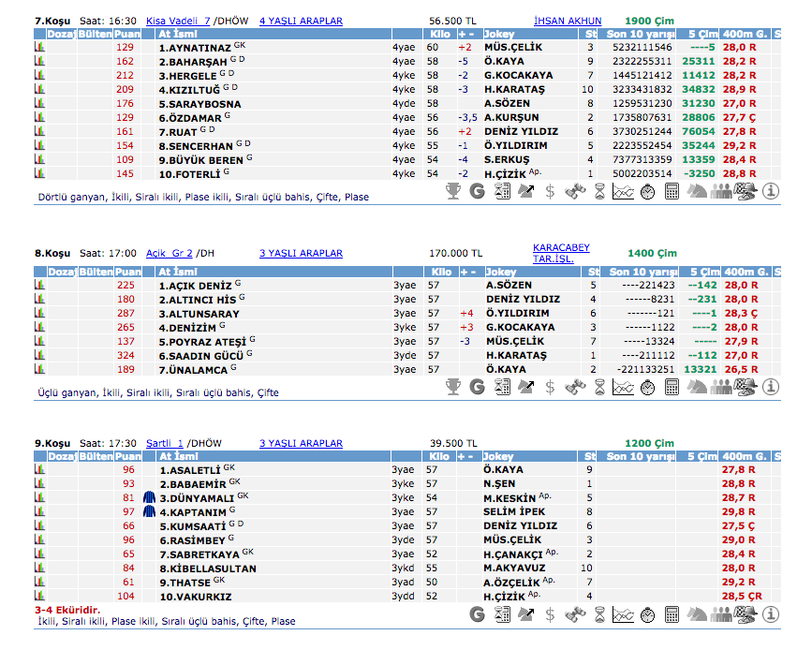Open bar chart icon for AYNATINAZ row

point(39,47)
